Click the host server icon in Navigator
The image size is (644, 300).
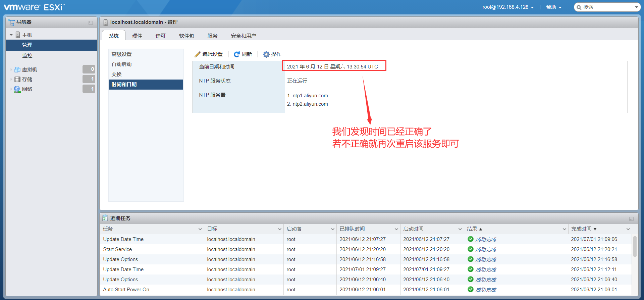pos(18,35)
